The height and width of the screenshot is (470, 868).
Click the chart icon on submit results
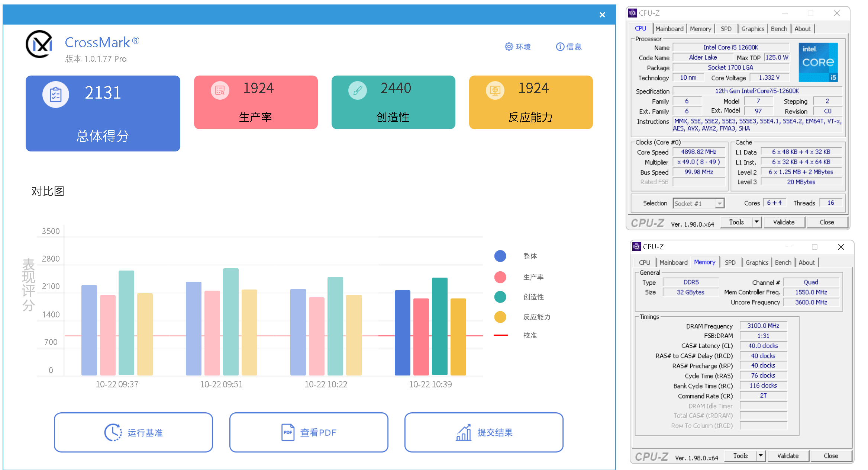464,432
